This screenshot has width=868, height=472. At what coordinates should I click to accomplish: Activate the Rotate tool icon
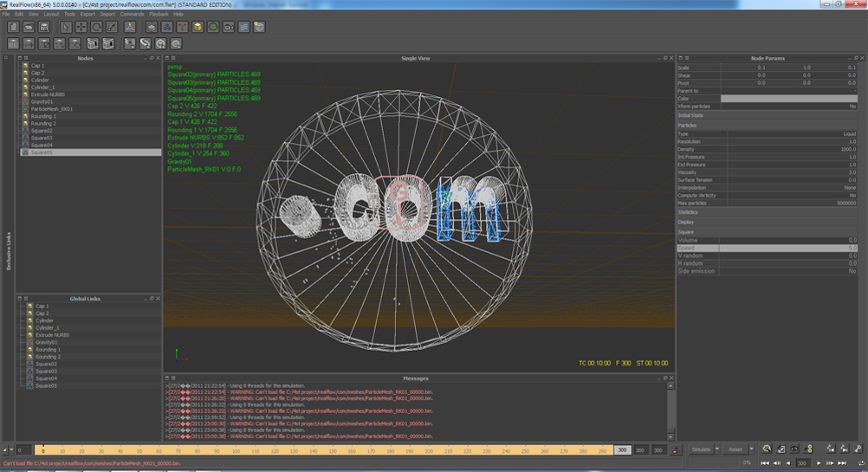point(96,27)
